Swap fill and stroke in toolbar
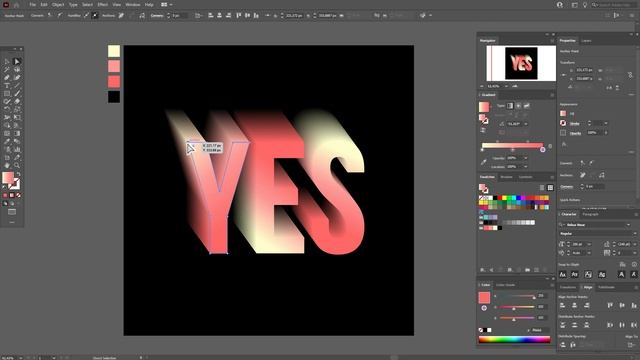This screenshot has width=640, height=360. (x=18, y=174)
